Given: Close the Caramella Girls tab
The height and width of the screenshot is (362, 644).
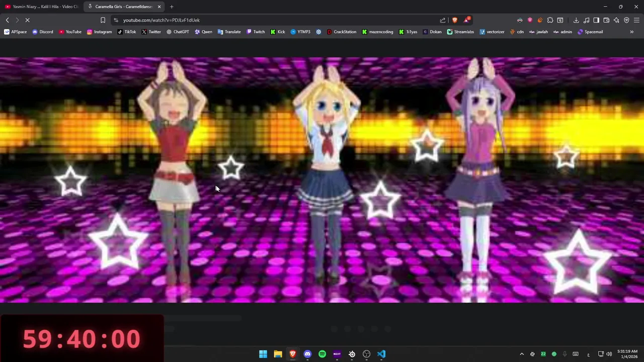Looking at the screenshot, I should [159, 7].
